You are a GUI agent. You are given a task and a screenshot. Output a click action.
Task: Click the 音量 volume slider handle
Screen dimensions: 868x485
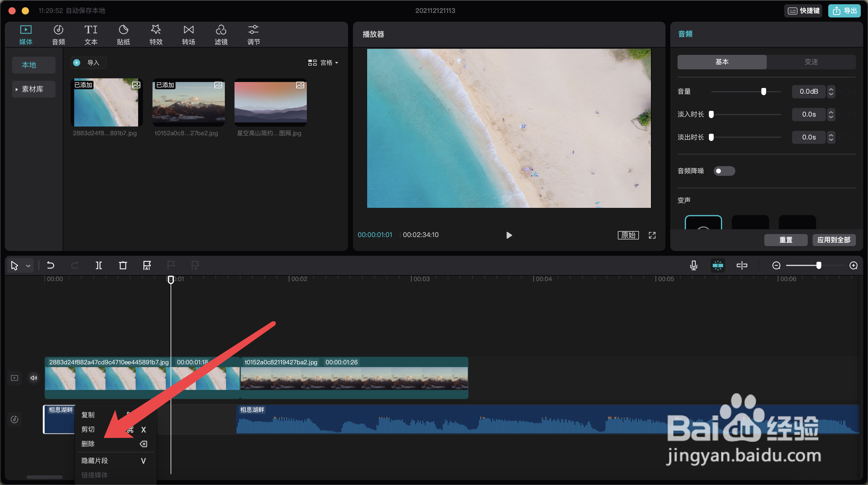(x=763, y=92)
